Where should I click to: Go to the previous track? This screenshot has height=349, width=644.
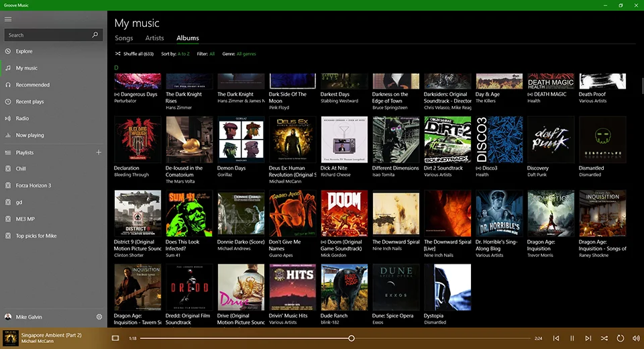556,338
